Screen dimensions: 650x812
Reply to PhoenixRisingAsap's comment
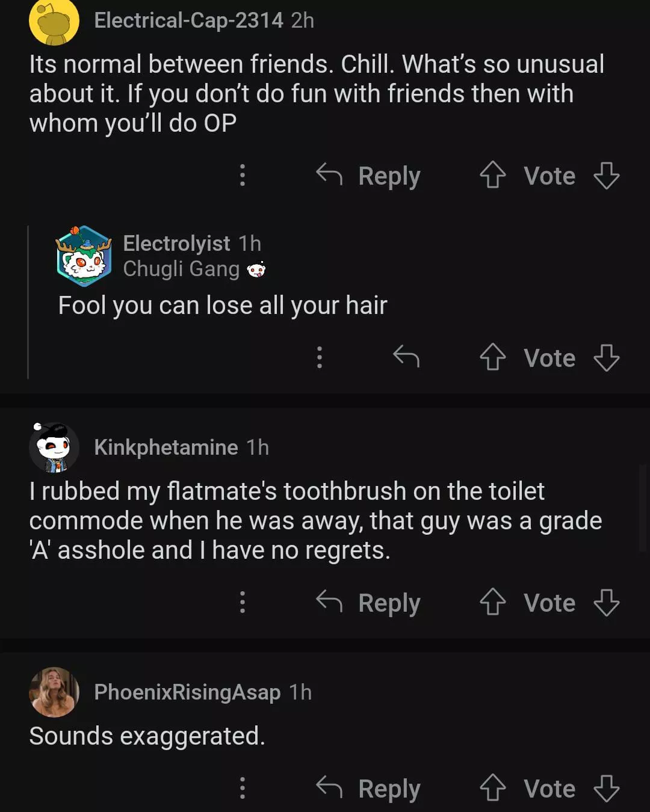point(369,788)
